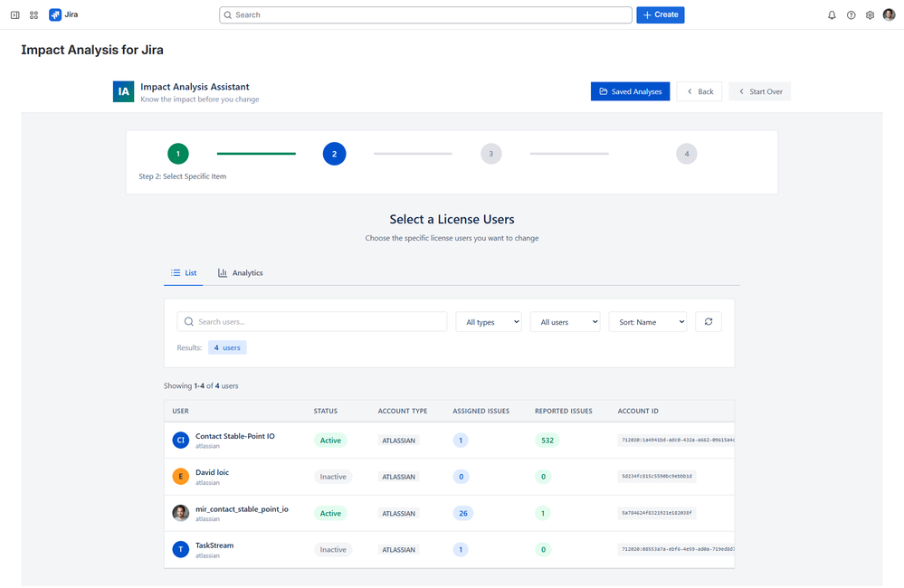Open the notifications bell
Viewport: 904px width, 588px height.
pyautogui.click(x=832, y=15)
